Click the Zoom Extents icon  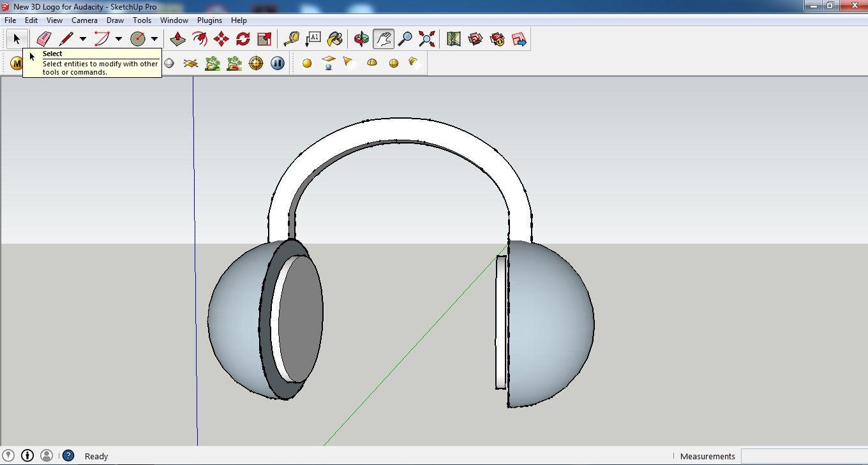pyautogui.click(x=426, y=39)
